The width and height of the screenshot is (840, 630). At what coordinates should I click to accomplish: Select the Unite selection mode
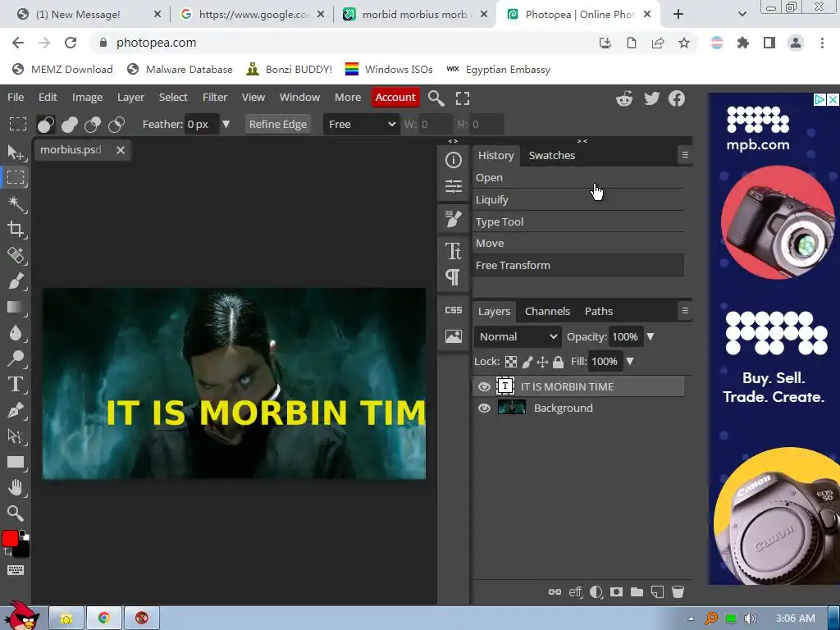(x=70, y=125)
